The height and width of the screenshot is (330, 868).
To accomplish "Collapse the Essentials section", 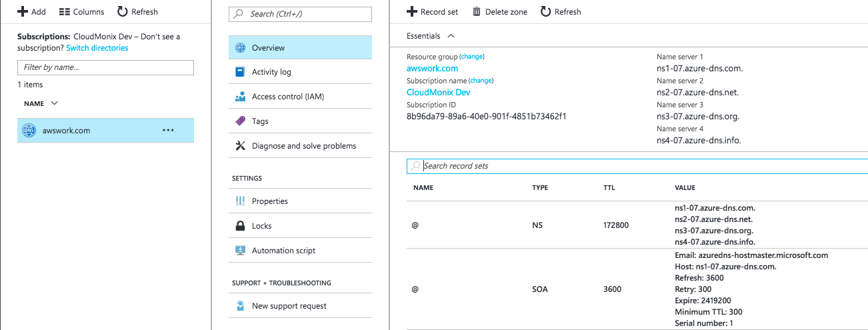I will tap(451, 36).
